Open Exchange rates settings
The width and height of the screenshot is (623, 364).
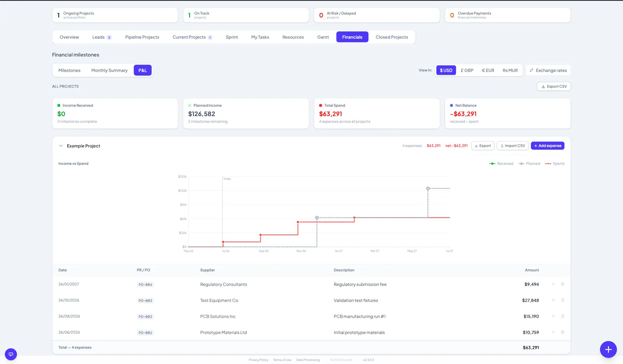tap(548, 70)
